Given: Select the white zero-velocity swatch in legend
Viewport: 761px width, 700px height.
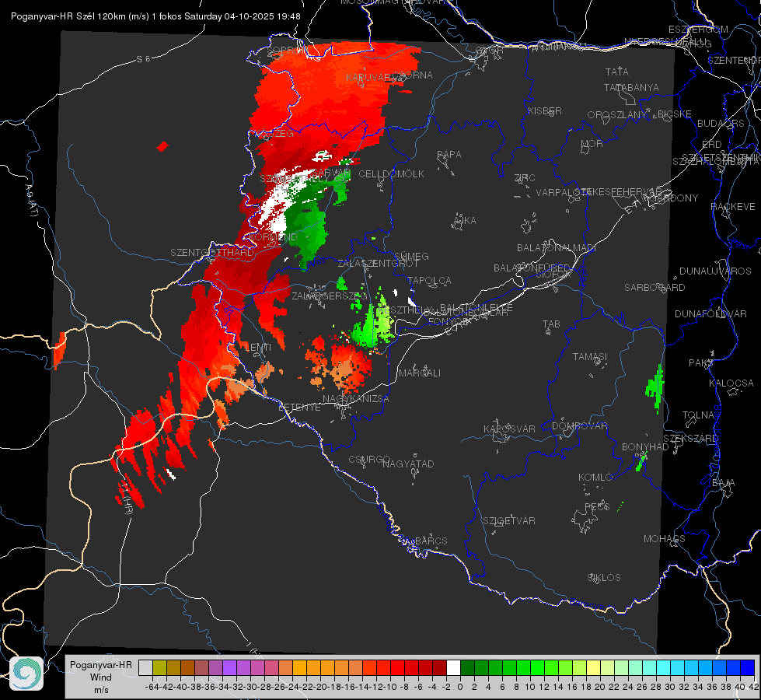Looking at the screenshot, I should tap(453, 667).
